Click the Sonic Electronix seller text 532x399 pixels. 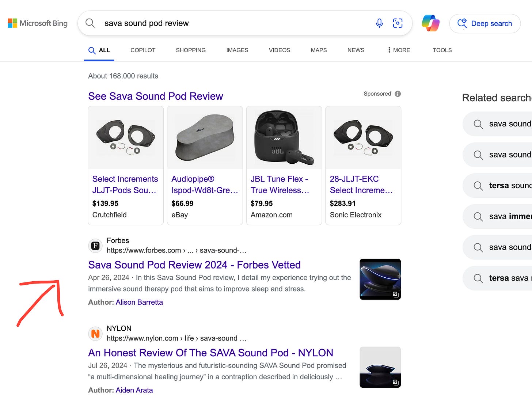click(356, 215)
